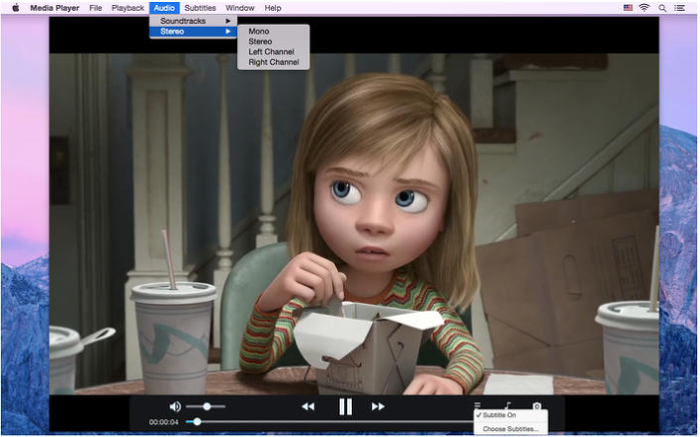Click the video frame area

354,223
